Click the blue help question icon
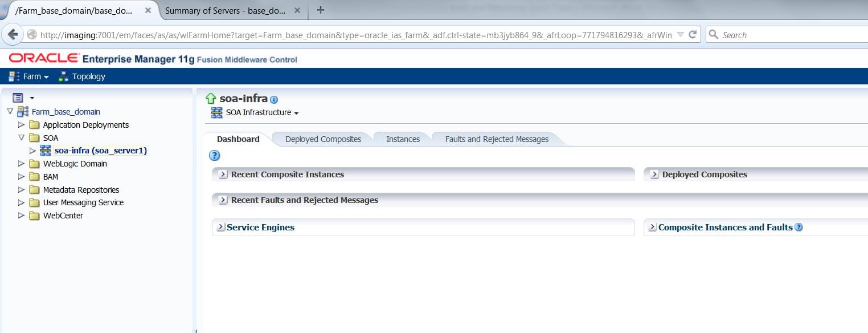This screenshot has width=868, height=333. (215, 155)
